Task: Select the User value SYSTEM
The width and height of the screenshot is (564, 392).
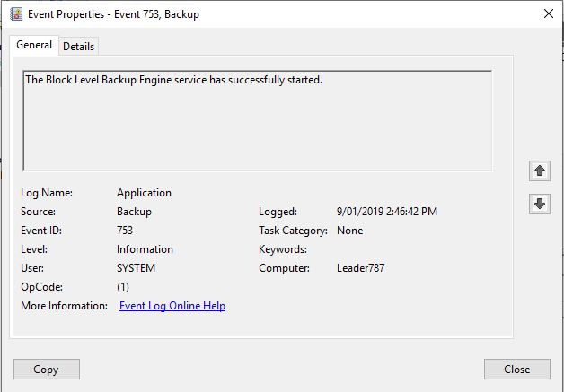Action: coord(136,268)
